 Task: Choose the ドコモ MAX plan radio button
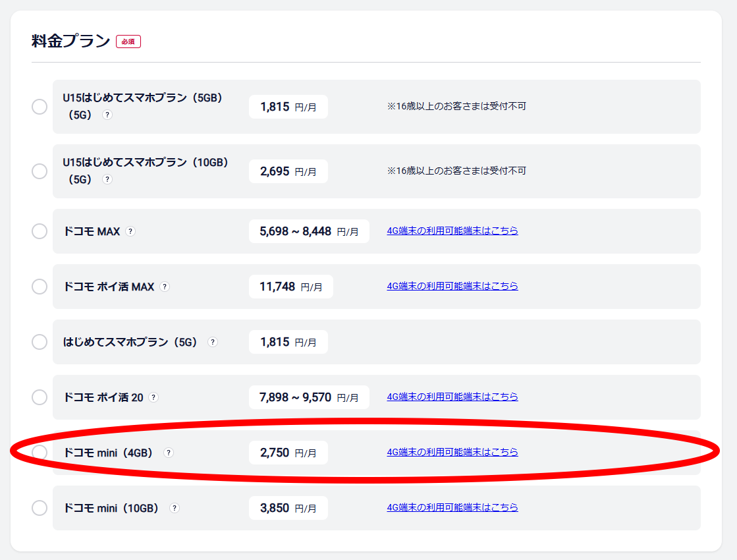[40, 231]
